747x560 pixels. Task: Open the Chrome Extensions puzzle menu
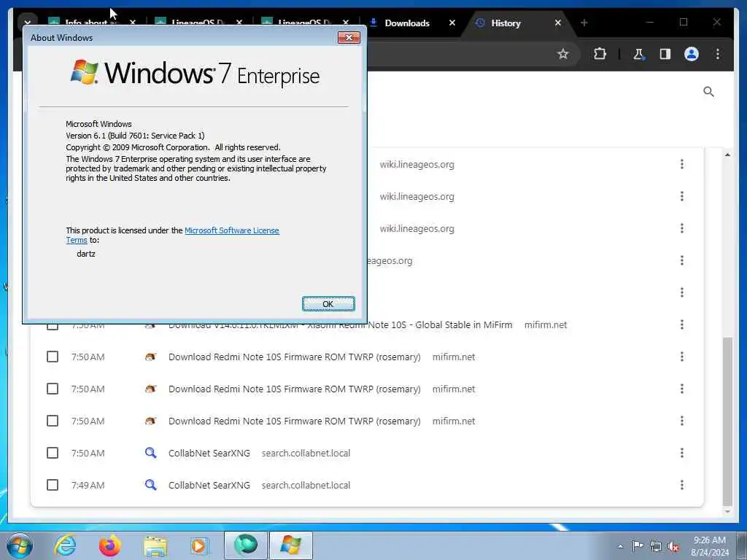coord(600,54)
